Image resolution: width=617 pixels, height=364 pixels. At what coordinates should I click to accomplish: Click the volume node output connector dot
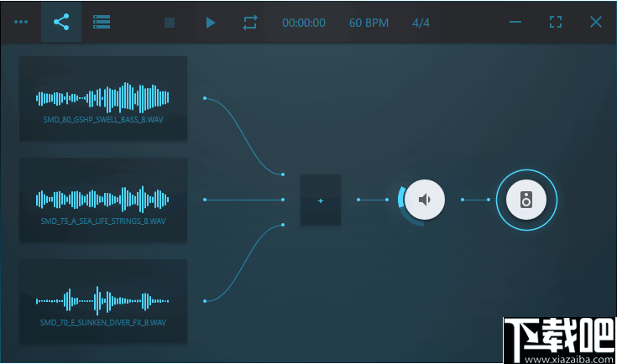pos(463,200)
